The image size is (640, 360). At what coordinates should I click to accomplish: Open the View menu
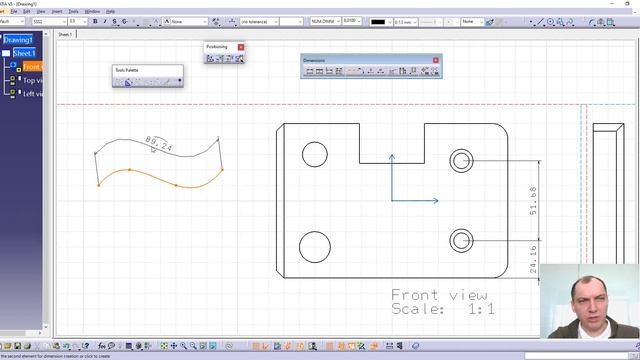point(41,11)
